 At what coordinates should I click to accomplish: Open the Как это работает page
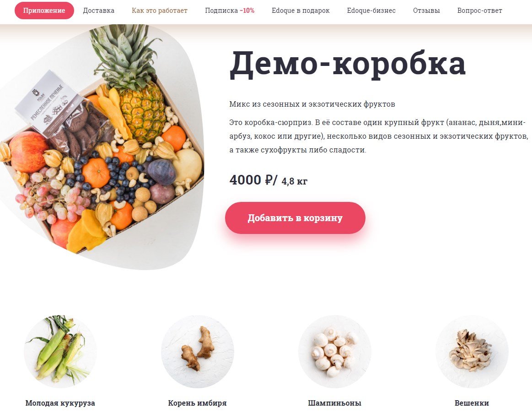click(x=160, y=11)
